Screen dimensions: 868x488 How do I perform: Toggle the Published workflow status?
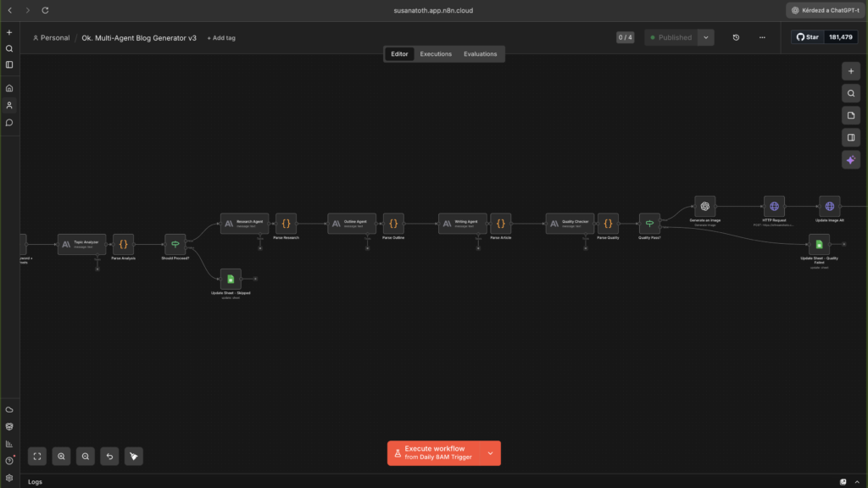(x=670, y=37)
